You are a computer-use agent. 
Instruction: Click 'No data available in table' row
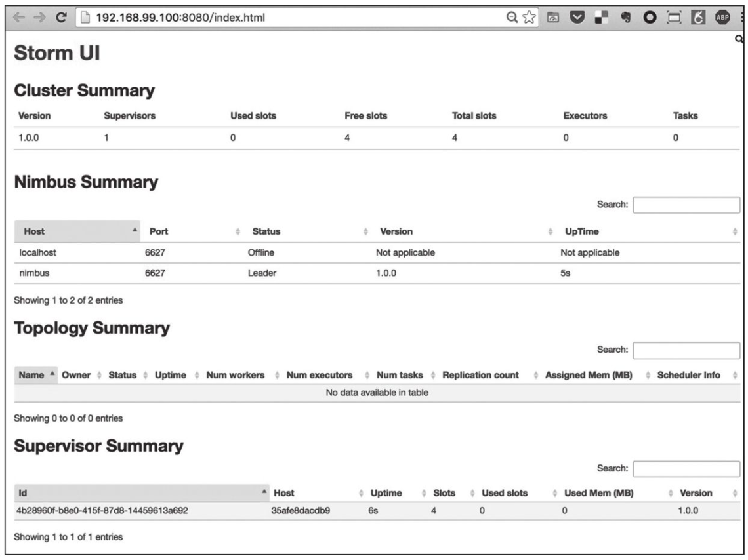[377, 393]
